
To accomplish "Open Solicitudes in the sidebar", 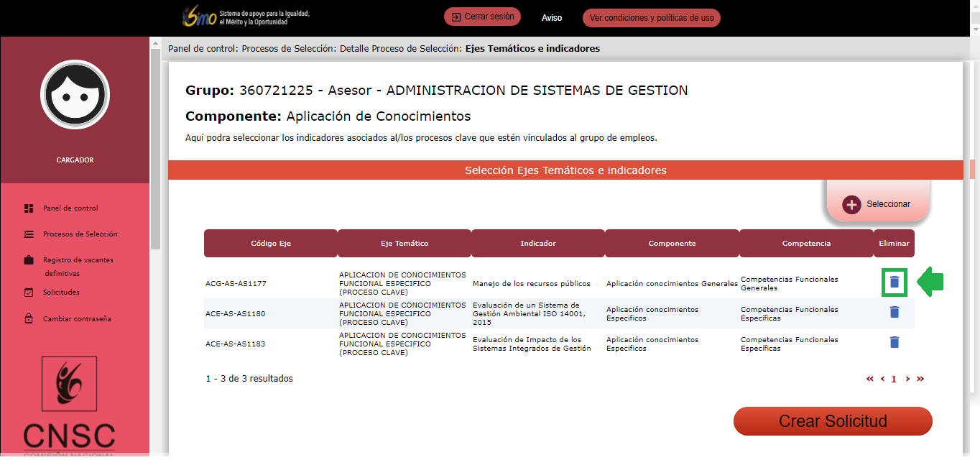I will point(61,293).
